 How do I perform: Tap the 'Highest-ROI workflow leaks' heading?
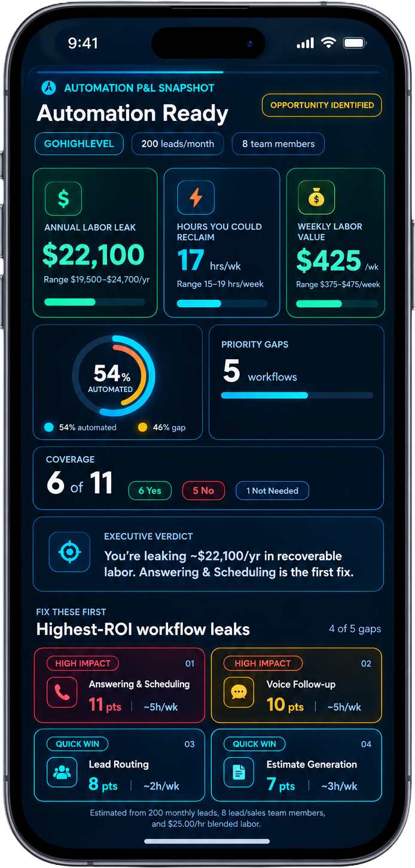[x=143, y=629]
